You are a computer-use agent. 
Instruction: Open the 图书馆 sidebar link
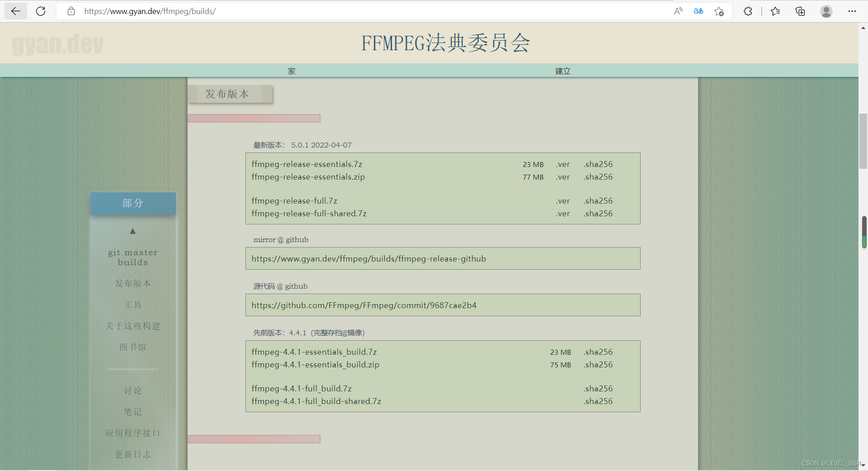point(133,347)
